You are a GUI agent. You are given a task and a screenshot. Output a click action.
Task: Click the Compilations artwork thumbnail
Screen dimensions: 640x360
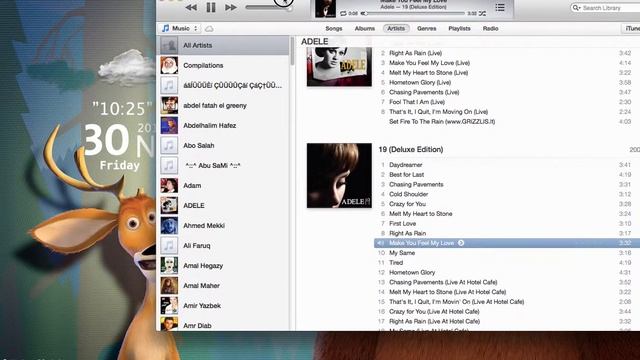coord(169,65)
